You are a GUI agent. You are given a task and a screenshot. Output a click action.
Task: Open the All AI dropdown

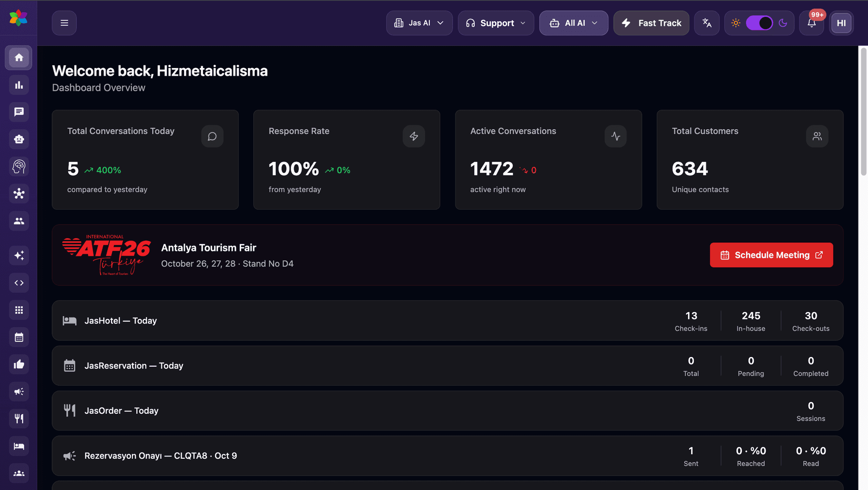coord(574,23)
